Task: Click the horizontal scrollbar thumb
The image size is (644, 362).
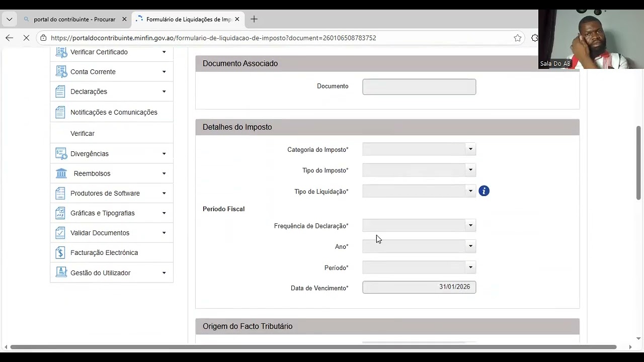Action: click(313, 347)
